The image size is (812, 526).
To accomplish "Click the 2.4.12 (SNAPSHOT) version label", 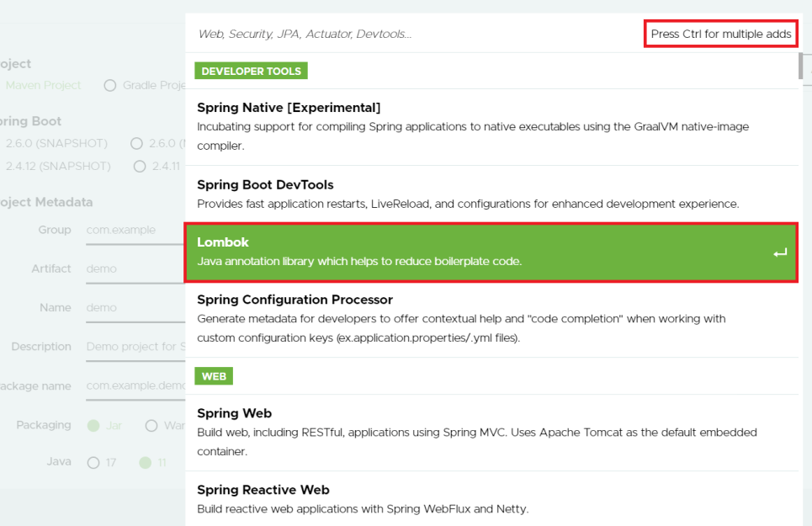I will click(x=58, y=166).
